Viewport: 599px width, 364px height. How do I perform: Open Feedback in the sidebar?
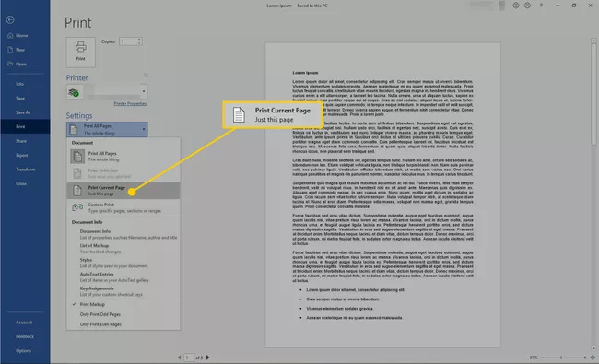pos(25,336)
